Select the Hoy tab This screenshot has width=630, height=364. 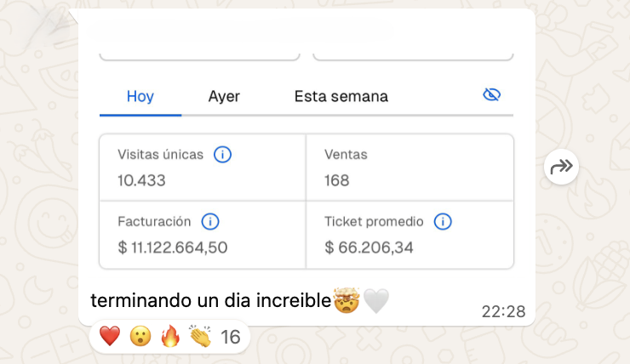[x=140, y=96]
